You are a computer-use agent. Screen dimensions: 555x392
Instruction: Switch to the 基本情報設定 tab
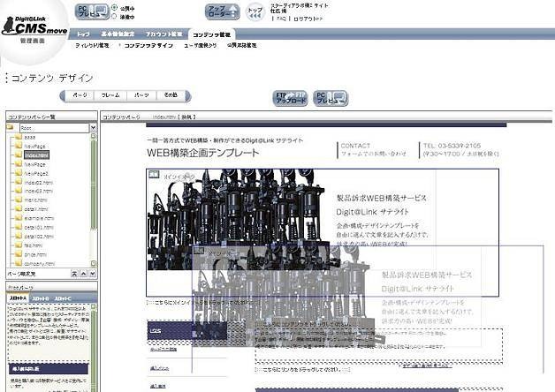click(x=118, y=34)
